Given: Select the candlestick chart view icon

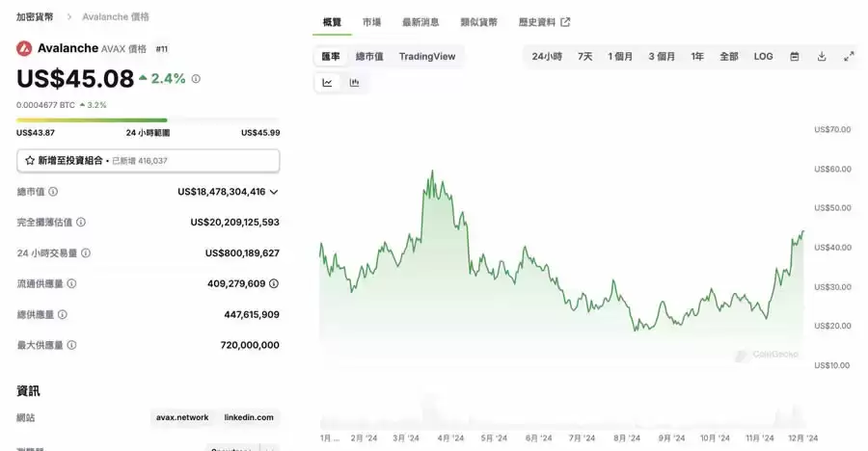Looking at the screenshot, I should (354, 83).
